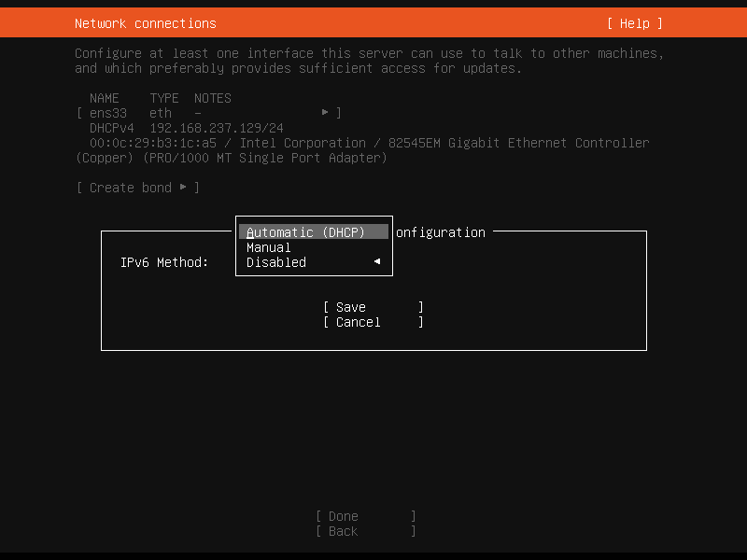The height and width of the screenshot is (560, 747).
Task: Click the Done button
Action: point(365,516)
